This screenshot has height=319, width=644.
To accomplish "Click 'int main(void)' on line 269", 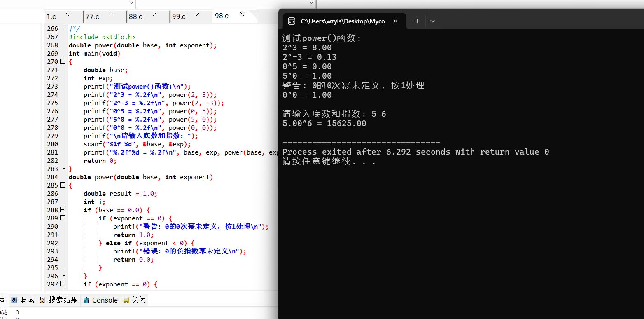I will (x=94, y=54).
